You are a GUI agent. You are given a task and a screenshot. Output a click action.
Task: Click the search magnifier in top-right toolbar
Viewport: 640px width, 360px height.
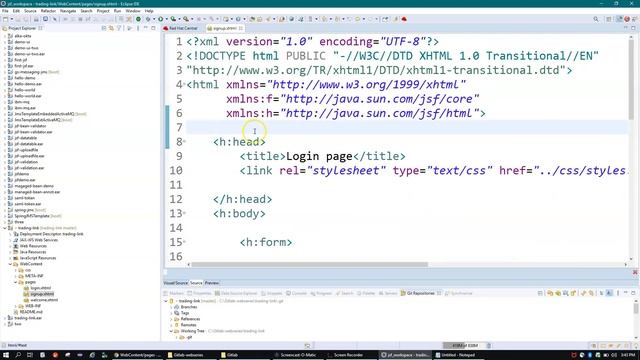596,19
